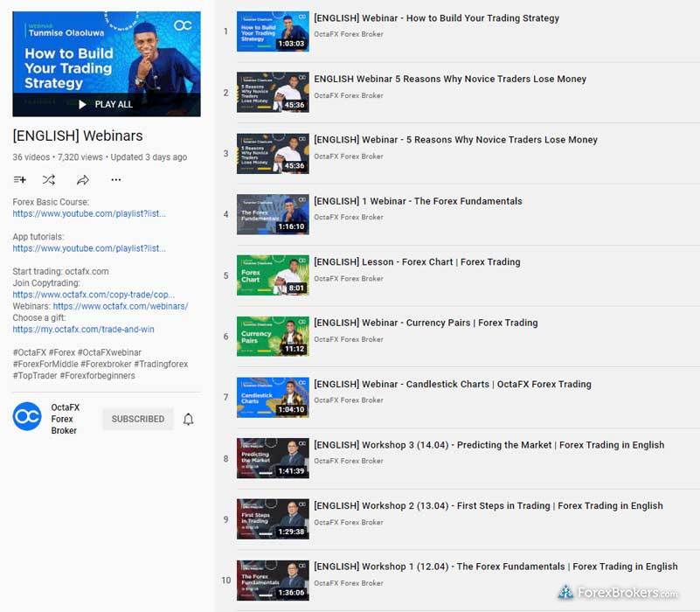
Task: Click the SUBSCRIBED button
Action: [x=138, y=419]
